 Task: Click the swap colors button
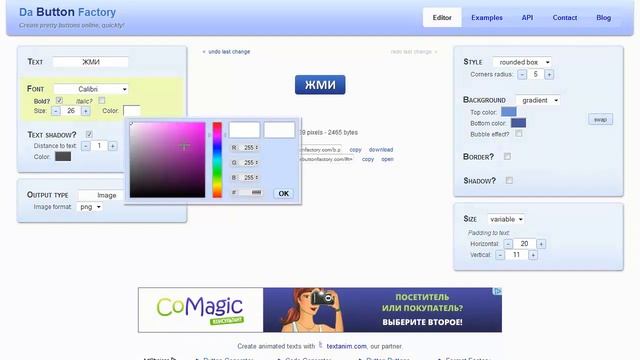[600, 119]
